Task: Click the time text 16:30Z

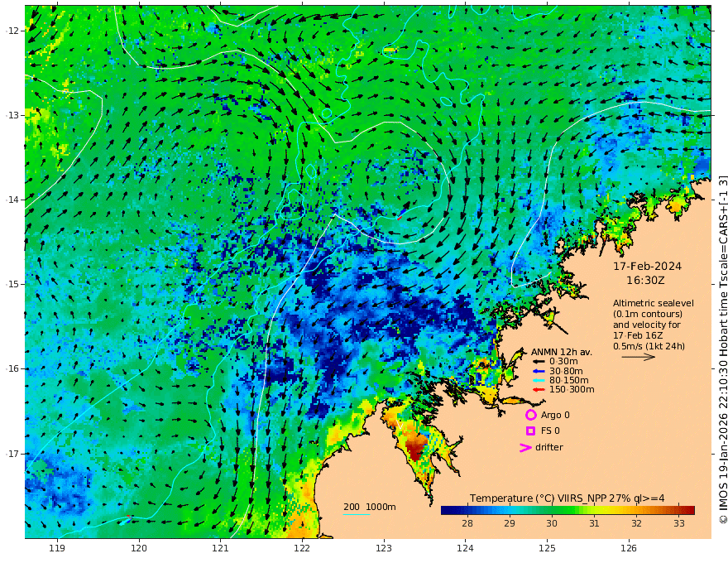Action: pos(645,281)
